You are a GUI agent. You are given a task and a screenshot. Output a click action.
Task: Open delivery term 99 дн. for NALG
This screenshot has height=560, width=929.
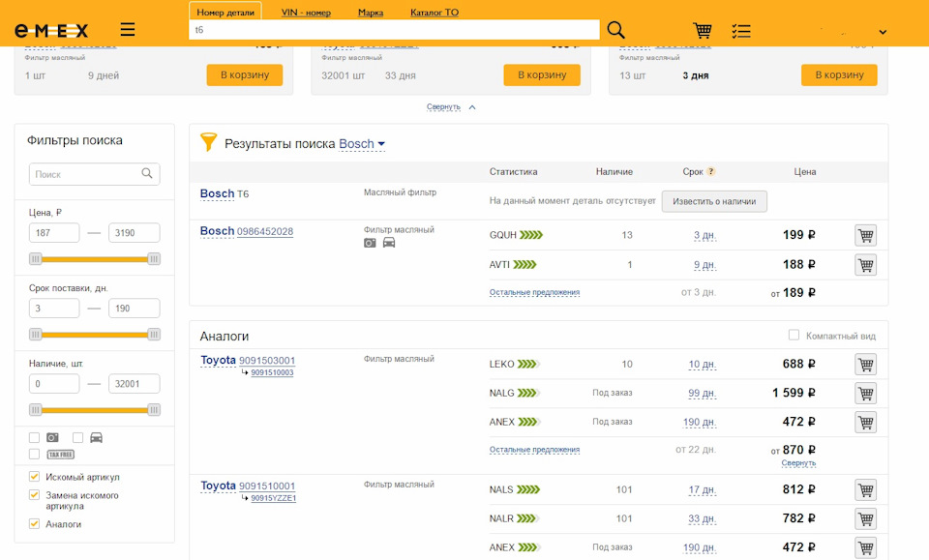click(703, 393)
